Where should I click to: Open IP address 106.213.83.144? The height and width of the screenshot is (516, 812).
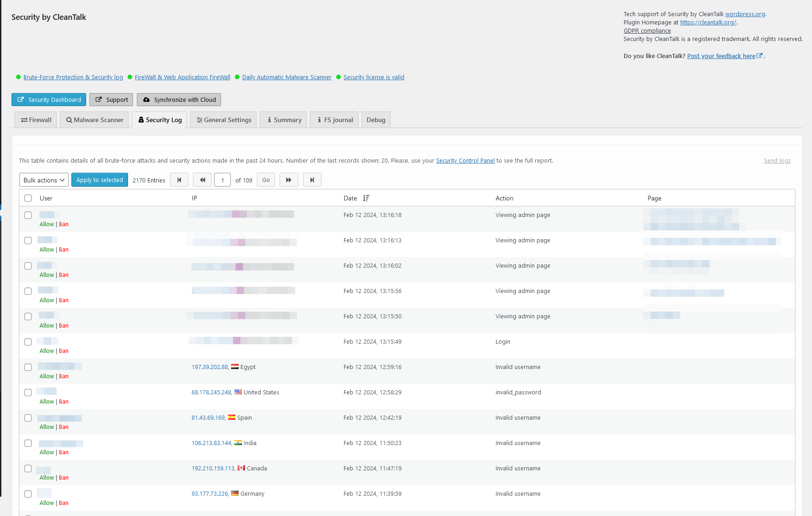pos(211,443)
